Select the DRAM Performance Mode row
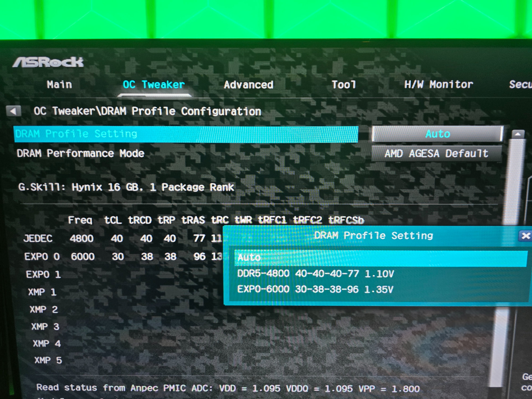This screenshot has width=532, height=399. coord(81,154)
